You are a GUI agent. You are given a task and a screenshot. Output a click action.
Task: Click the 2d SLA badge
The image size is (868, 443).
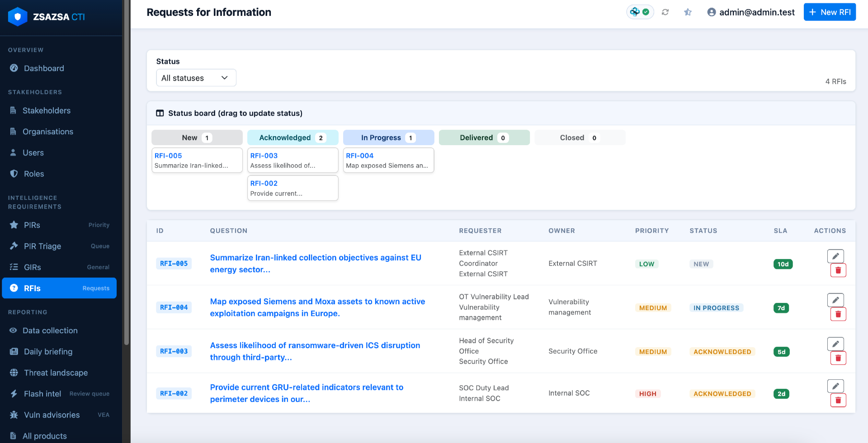pos(782,394)
